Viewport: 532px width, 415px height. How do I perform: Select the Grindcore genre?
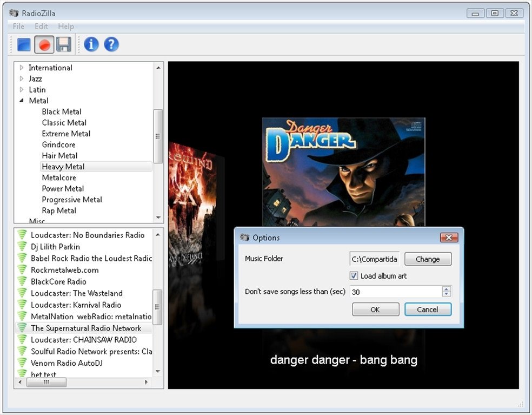[x=59, y=144]
